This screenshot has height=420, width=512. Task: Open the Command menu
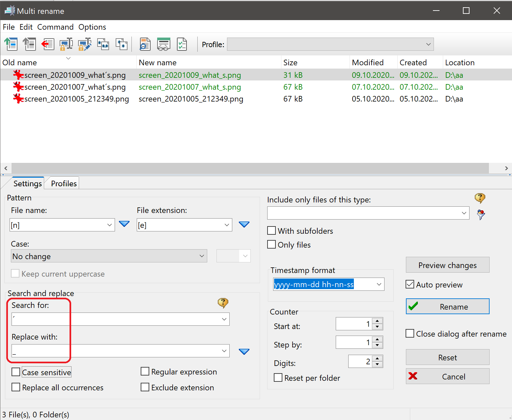(x=55, y=27)
